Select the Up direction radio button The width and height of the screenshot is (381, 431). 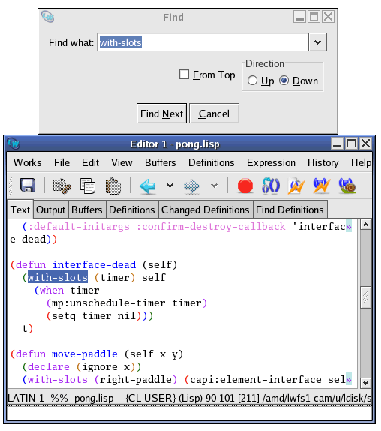[252, 80]
